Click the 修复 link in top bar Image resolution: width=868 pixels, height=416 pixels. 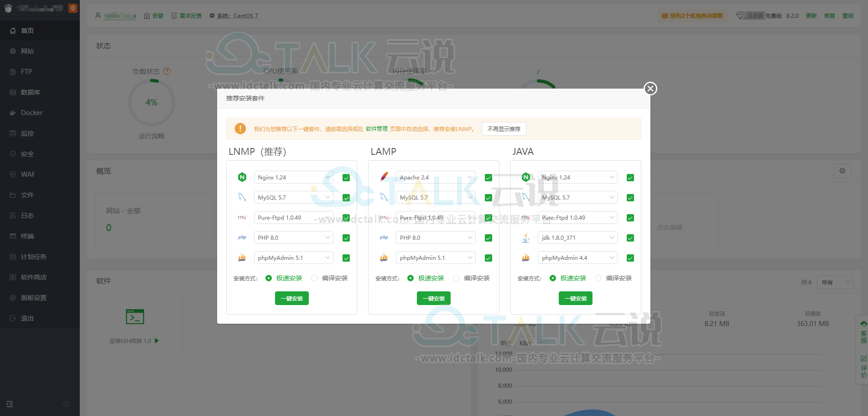point(830,16)
